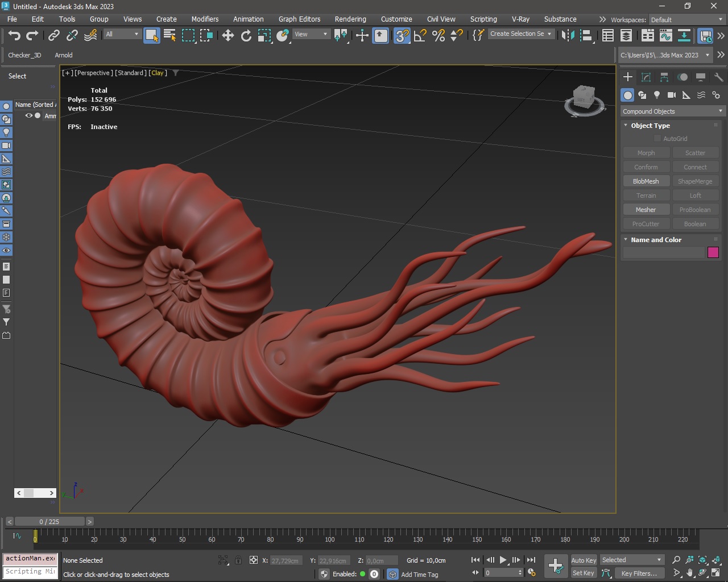Open the Hierarchy command panel tab
The image size is (728, 582).
[664, 77]
